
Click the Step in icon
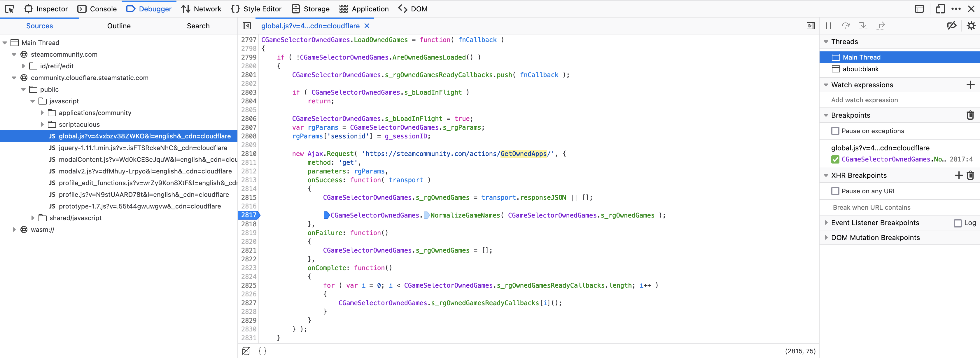[x=863, y=26]
